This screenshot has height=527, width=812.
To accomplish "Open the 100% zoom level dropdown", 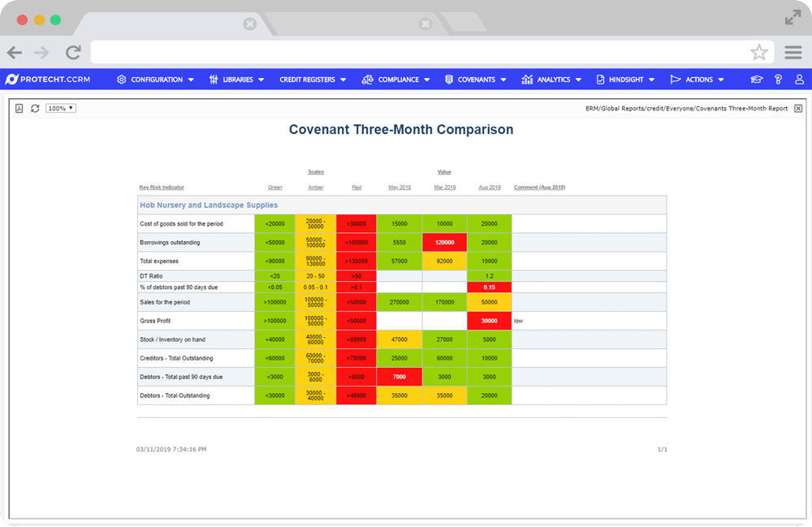I will (58, 106).
